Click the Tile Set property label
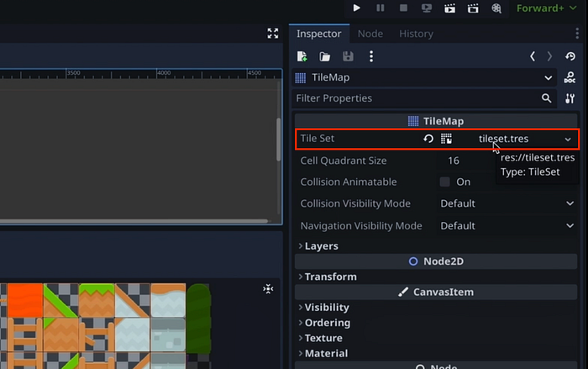The image size is (588, 369). [318, 139]
